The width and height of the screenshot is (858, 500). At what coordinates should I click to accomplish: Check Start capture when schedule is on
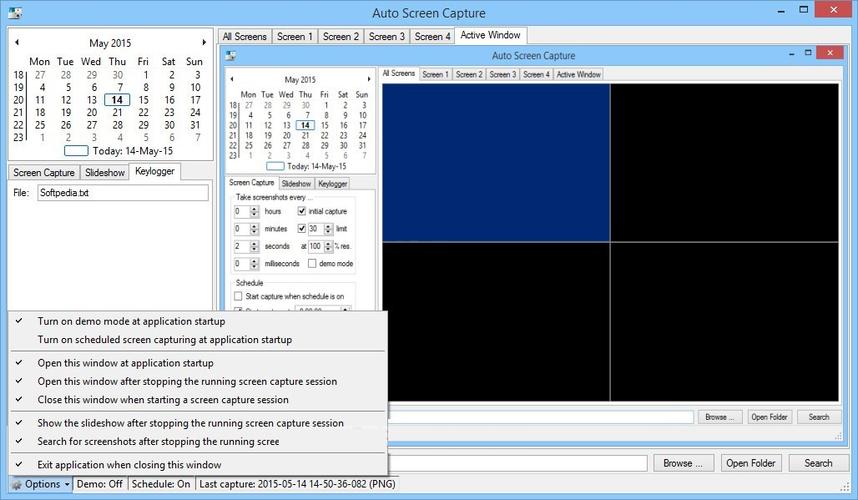click(238, 296)
